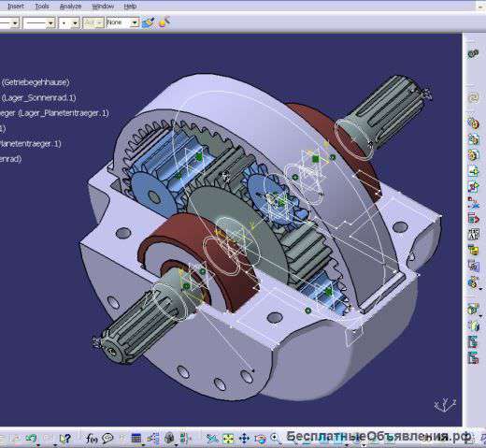Open the Analyze menu

(x=70, y=6)
